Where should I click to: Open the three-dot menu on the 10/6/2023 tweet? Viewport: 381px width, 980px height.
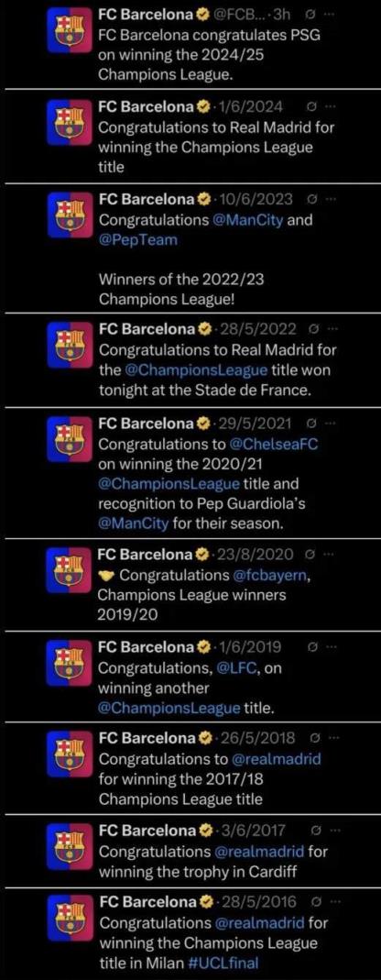(x=331, y=200)
